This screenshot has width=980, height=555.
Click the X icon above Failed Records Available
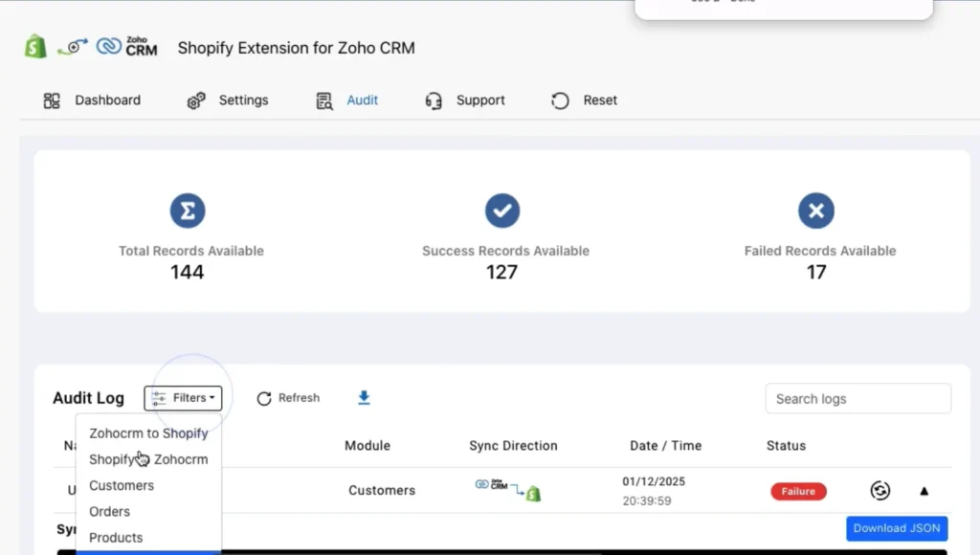click(816, 211)
